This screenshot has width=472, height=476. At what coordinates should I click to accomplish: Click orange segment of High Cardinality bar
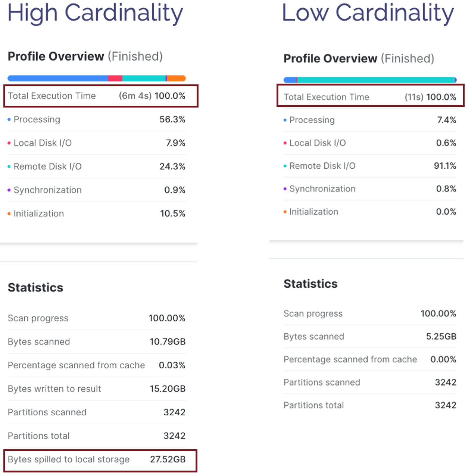(176, 78)
